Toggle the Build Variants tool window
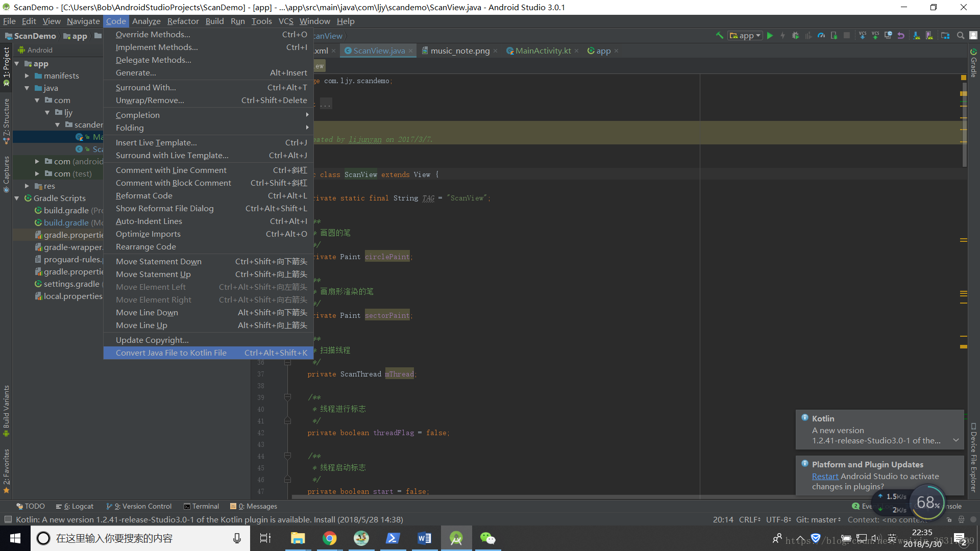Screen dimensions: 980x551 [6, 411]
